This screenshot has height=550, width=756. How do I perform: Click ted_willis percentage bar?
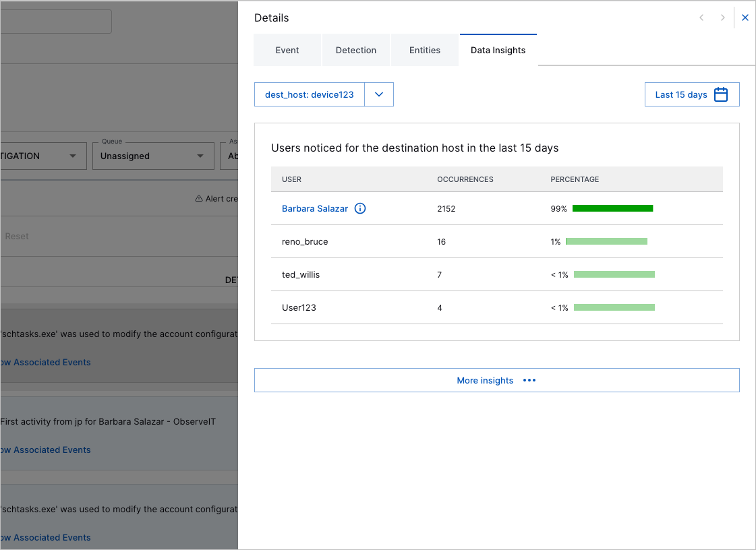coord(614,274)
